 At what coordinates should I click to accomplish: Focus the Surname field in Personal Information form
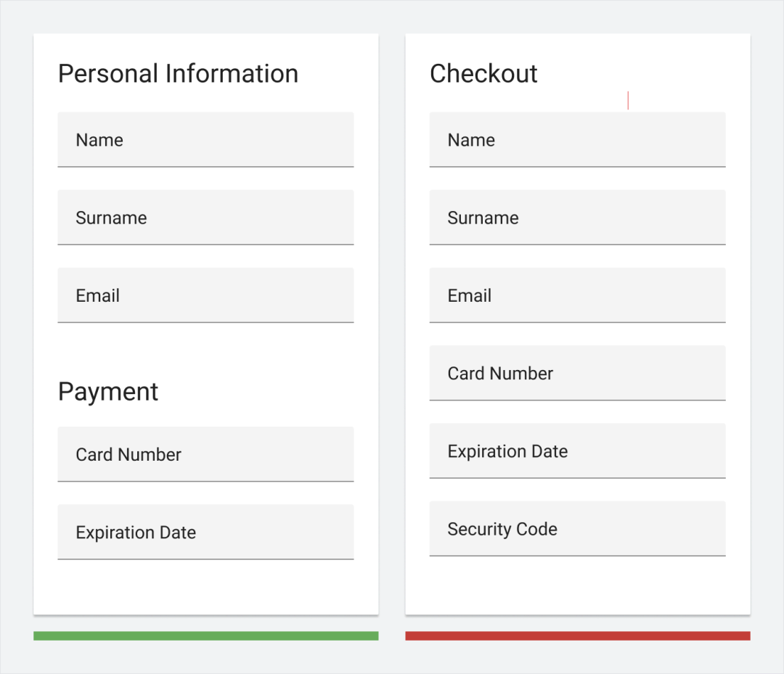point(205,218)
